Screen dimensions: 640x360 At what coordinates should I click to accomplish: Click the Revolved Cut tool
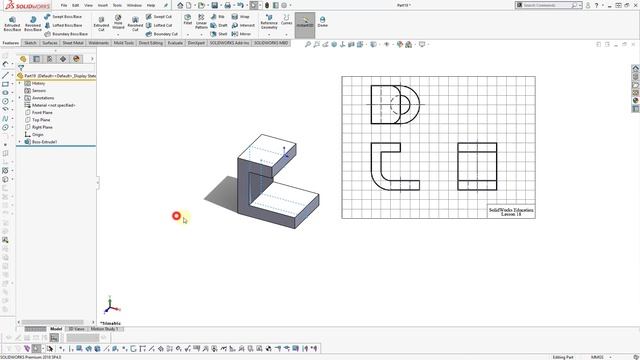point(135,24)
